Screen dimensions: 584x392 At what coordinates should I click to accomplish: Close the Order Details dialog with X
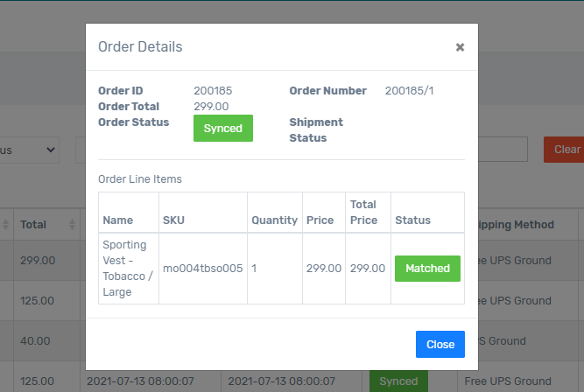pos(460,47)
